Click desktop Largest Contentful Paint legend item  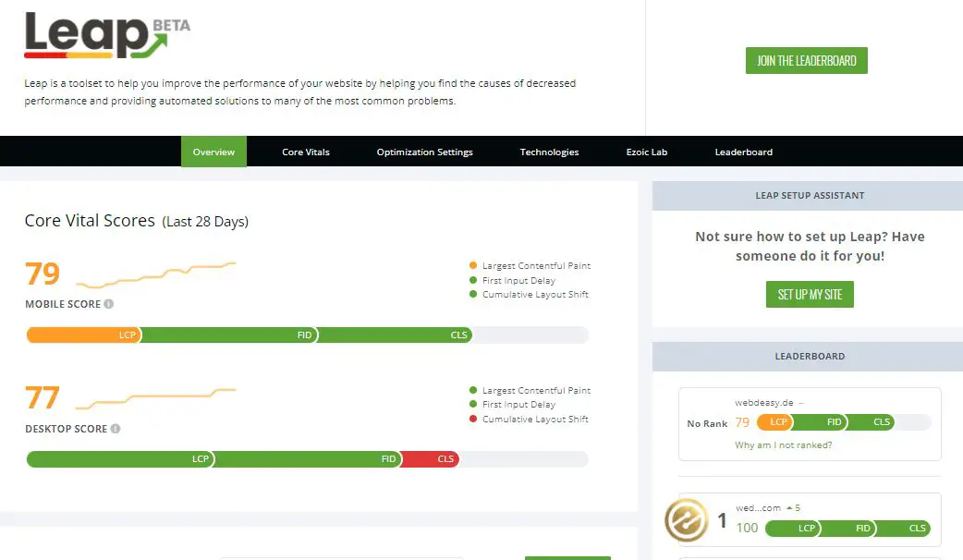pos(530,390)
